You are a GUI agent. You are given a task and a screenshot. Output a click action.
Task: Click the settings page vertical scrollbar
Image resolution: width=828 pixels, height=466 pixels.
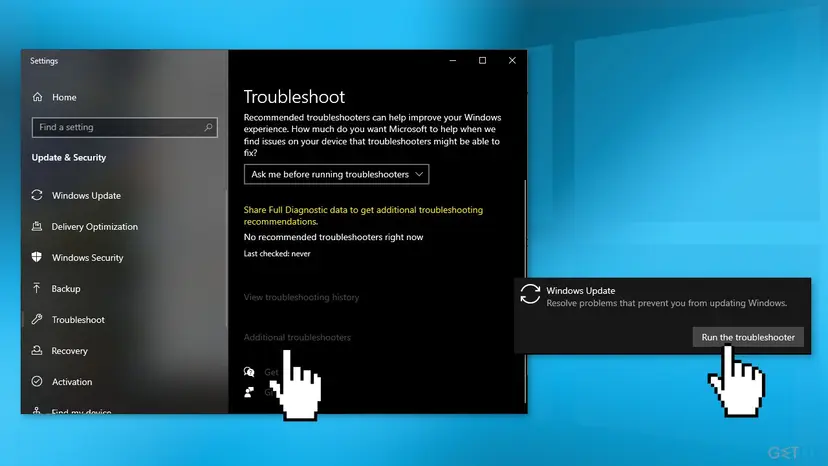(525, 291)
